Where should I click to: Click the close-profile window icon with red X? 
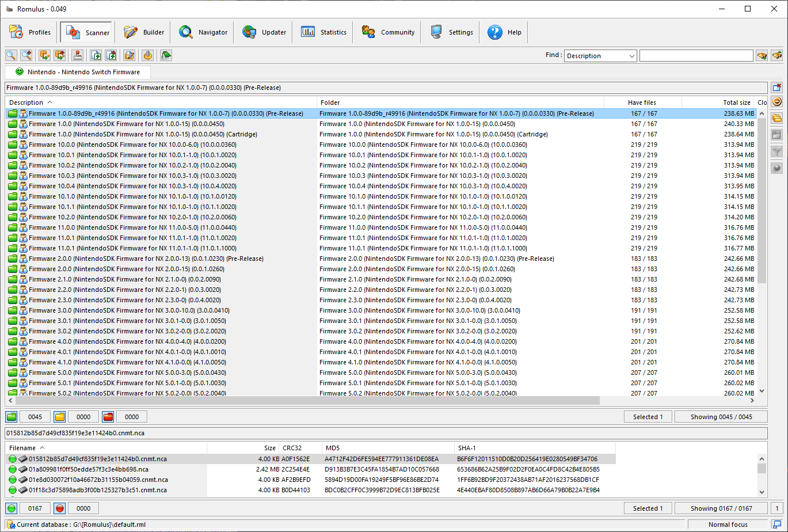click(777, 88)
